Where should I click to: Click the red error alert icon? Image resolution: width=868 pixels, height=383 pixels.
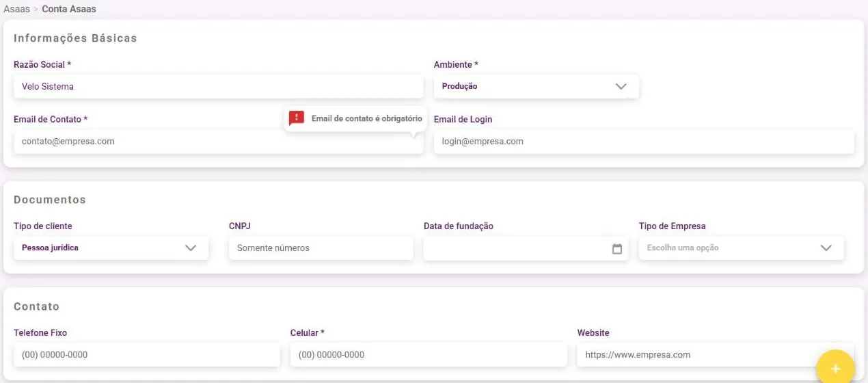(x=296, y=118)
